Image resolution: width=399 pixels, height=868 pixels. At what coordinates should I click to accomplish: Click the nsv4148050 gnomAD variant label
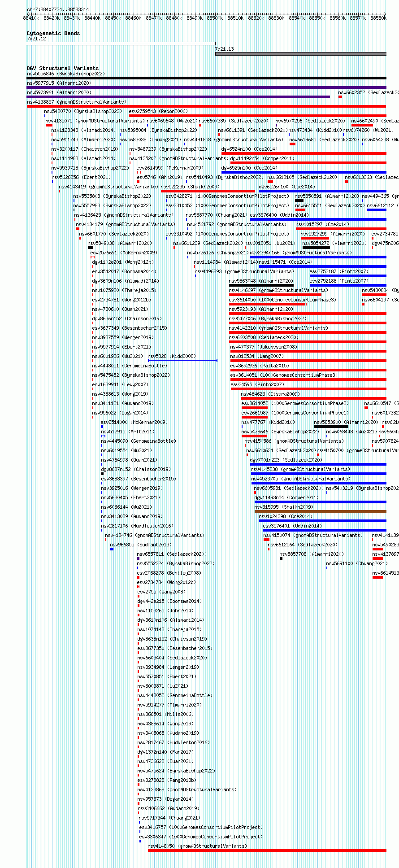pyautogui.click(x=197, y=846)
